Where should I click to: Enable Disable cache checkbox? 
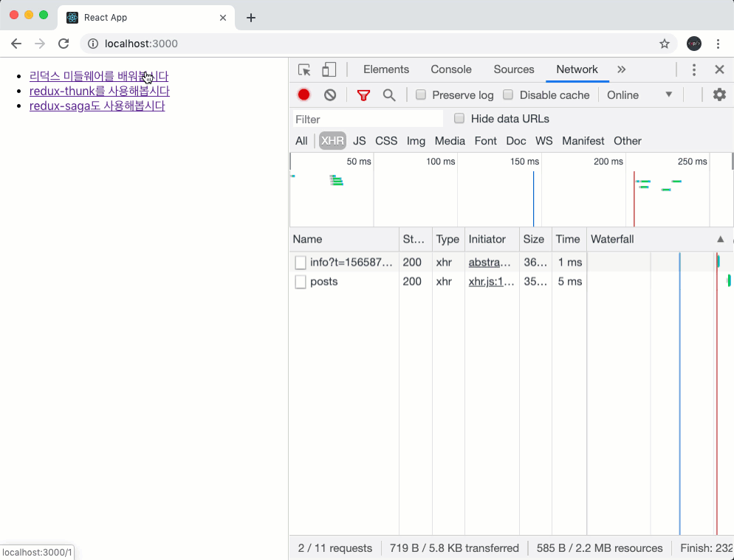[x=508, y=95]
